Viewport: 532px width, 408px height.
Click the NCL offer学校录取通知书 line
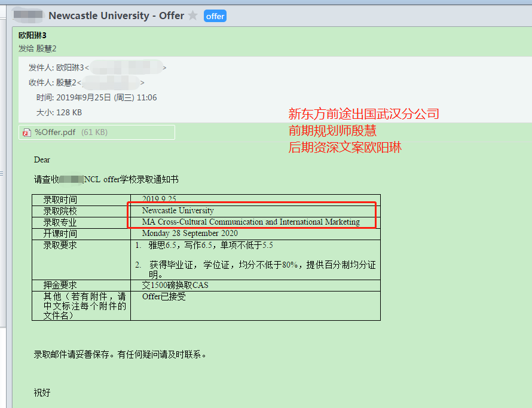[106, 179]
